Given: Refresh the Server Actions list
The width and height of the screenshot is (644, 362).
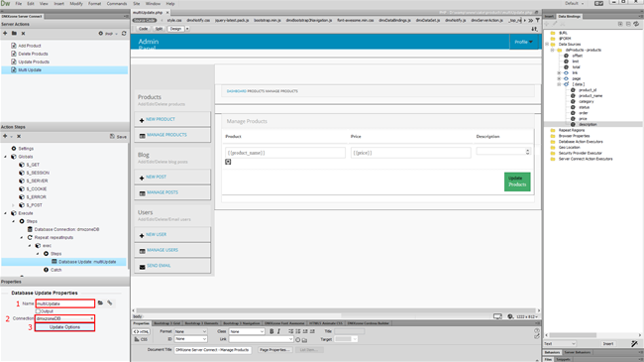Looking at the screenshot, I should [x=124, y=34].
